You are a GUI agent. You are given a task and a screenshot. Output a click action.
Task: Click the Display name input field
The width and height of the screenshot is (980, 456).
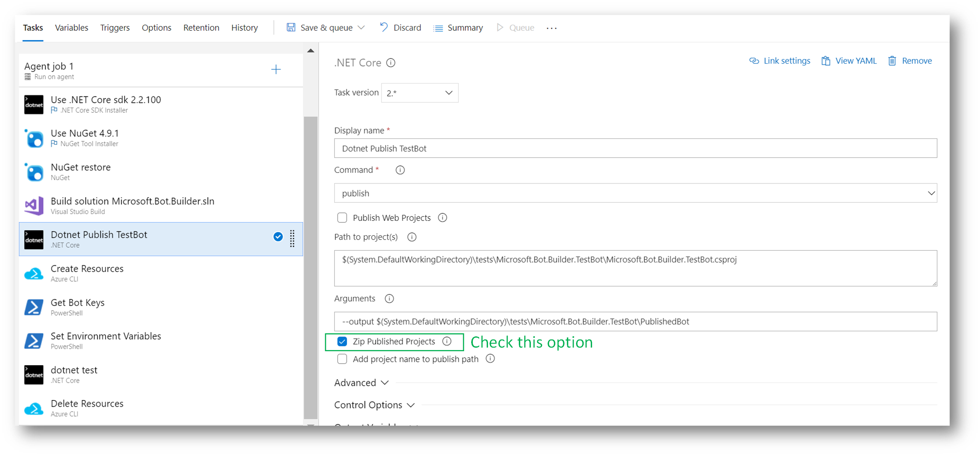tap(635, 148)
